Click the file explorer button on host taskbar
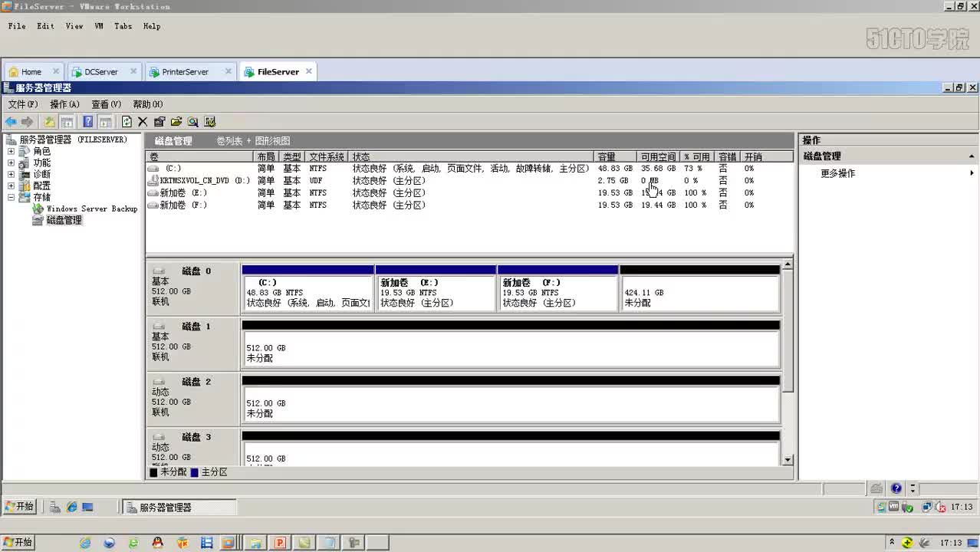The image size is (980, 552). [x=255, y=543]
